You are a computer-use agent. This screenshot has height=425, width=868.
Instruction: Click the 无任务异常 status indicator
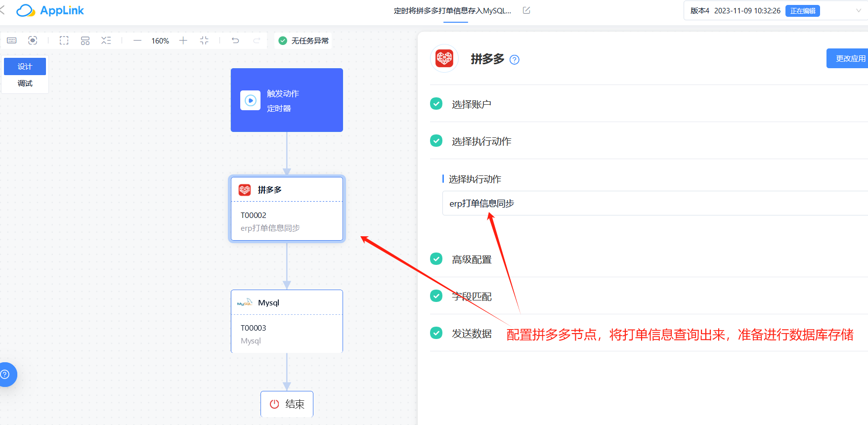[x=304, y=41]
